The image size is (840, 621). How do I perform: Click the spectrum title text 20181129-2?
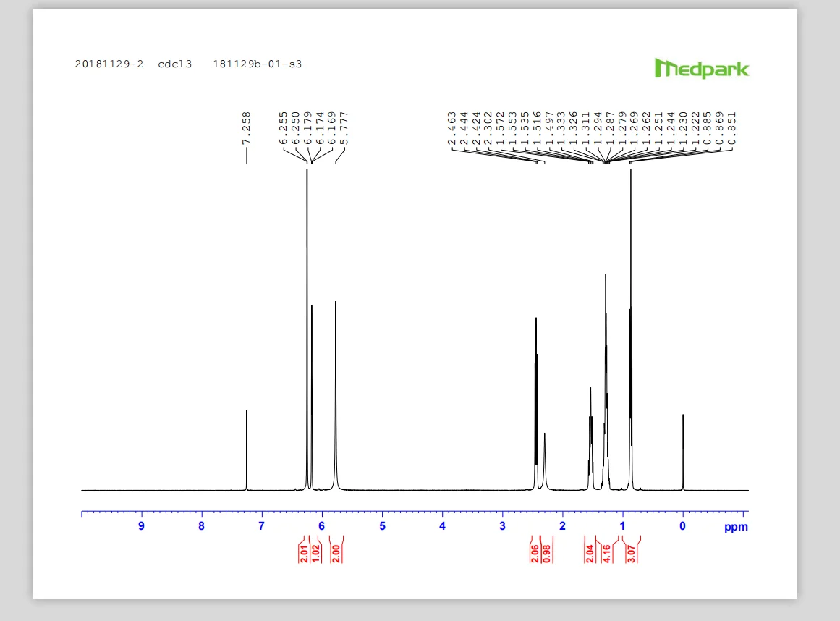pyautogui.click(x=109, y=64)
